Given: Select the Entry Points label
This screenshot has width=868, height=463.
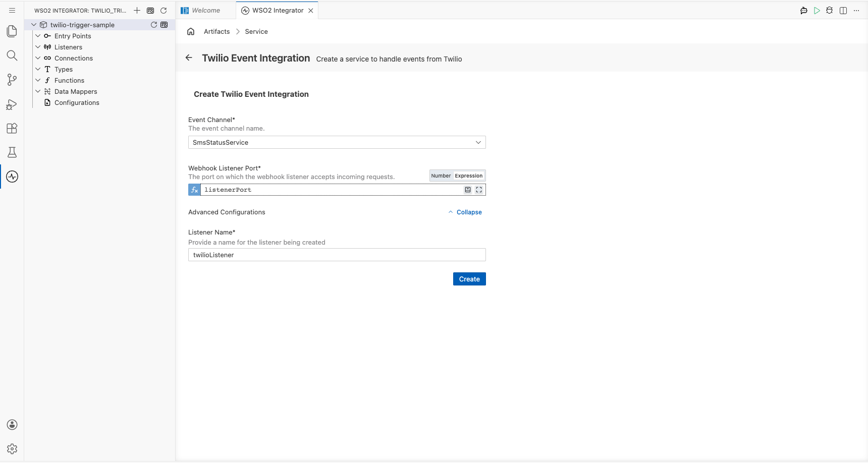Looking at the screenshot, I should click(73, 36).
